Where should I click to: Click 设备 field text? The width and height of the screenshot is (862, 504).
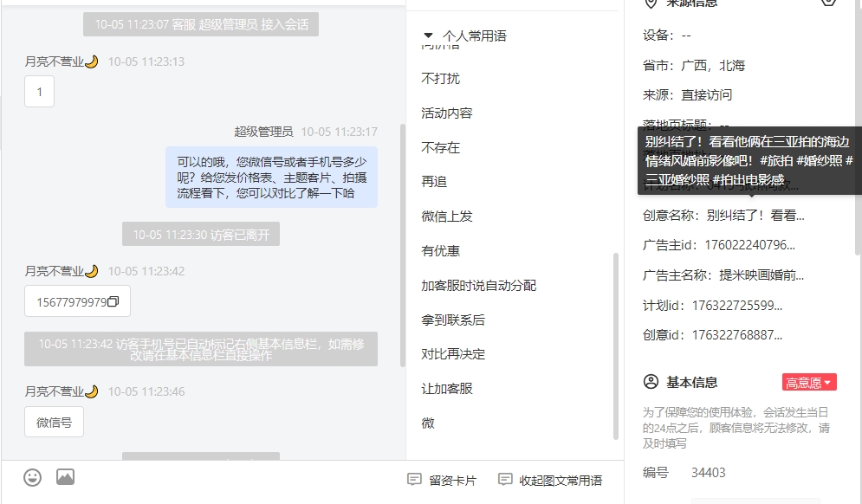click(x=667, y=36)
